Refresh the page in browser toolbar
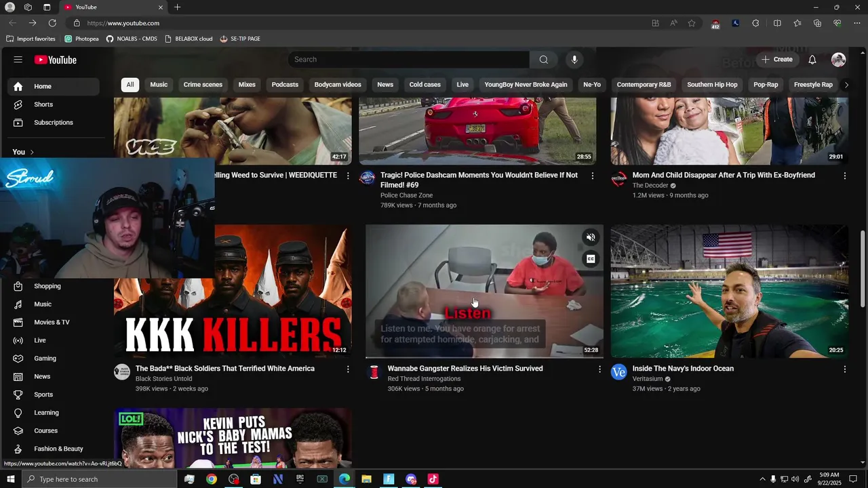Viewport: 868px width, 488px height. coord(52,23)
